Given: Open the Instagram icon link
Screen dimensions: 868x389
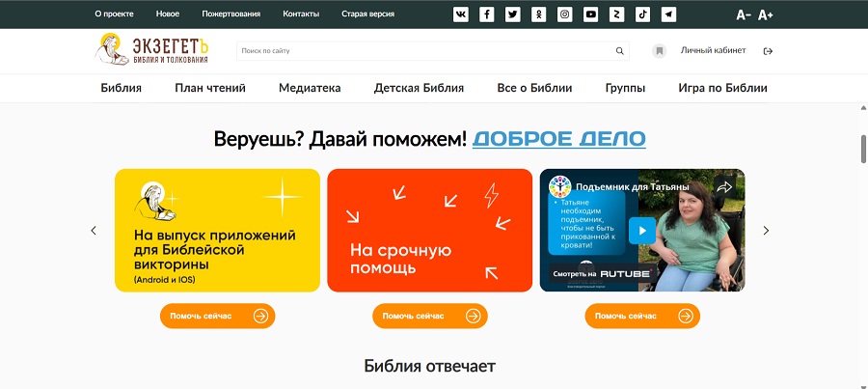Looking at the screenshot, I should [x=565, y=14].
